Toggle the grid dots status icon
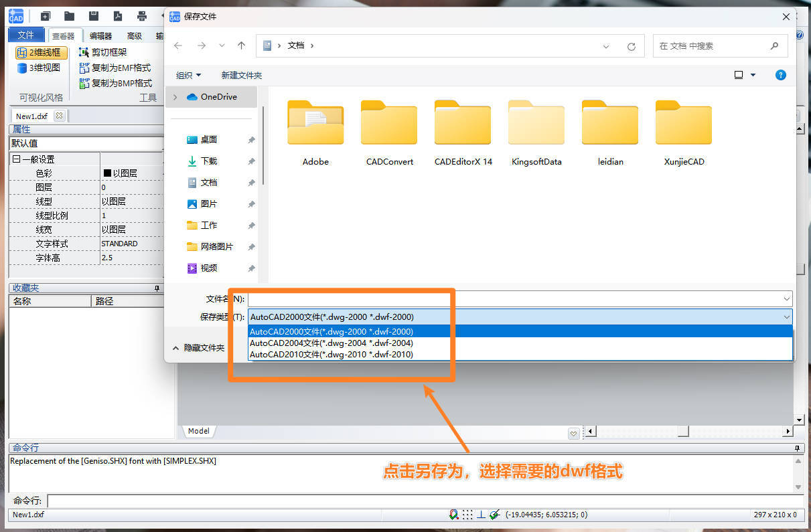 [468, 515]
